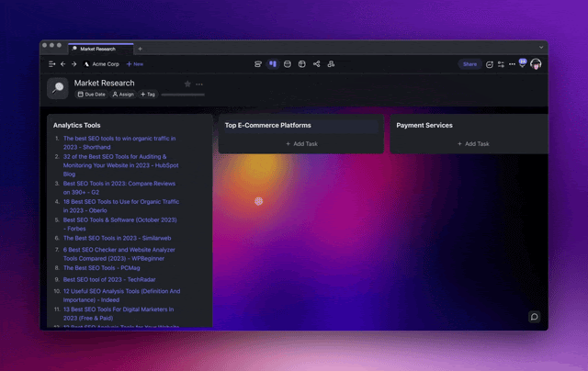
Task: Star the Market Research page
Action: pos(187,84)
